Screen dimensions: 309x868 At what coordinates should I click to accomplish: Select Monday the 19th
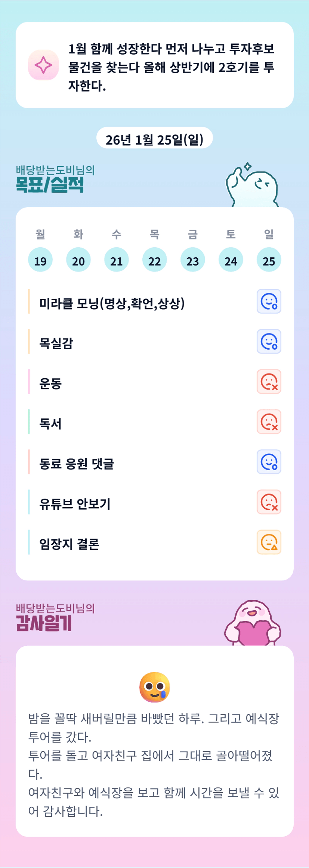40,260
